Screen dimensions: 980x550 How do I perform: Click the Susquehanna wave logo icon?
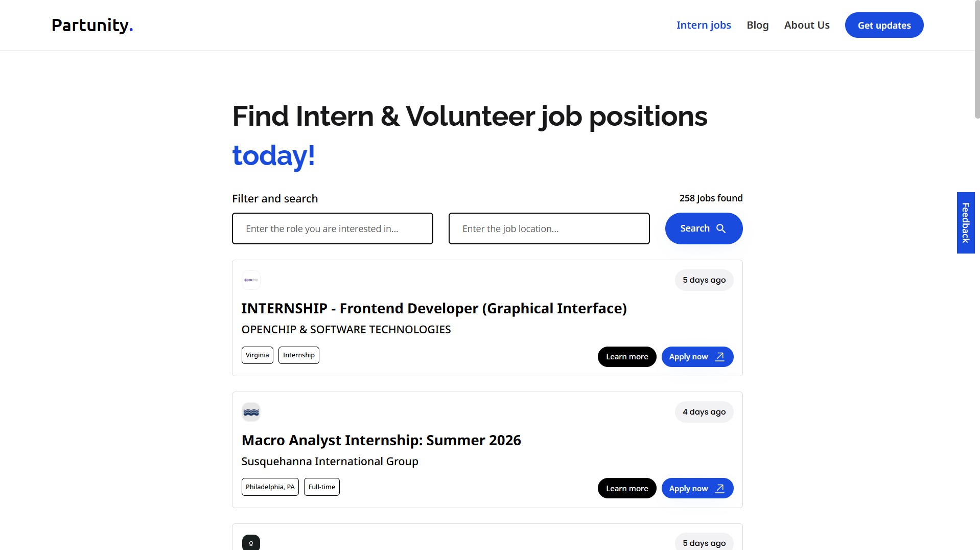pyautogui.click(x=251, y=412)
